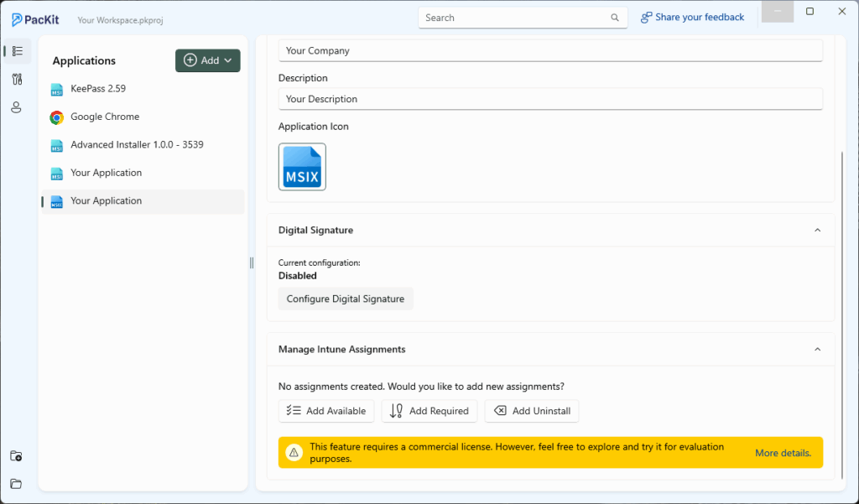The width and height of the screenshot is (859, 504).
Task: Click the open folder icon at bottom
Action: tap(16, 484)
